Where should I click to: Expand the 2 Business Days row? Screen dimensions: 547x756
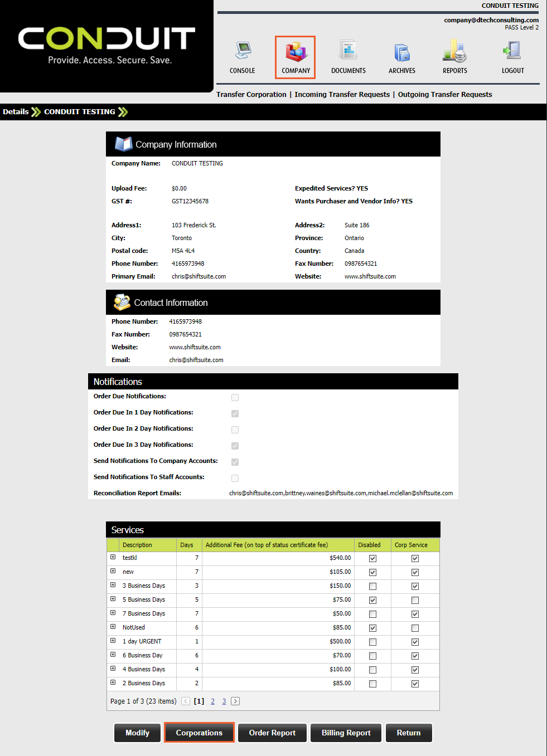[113, 682]
